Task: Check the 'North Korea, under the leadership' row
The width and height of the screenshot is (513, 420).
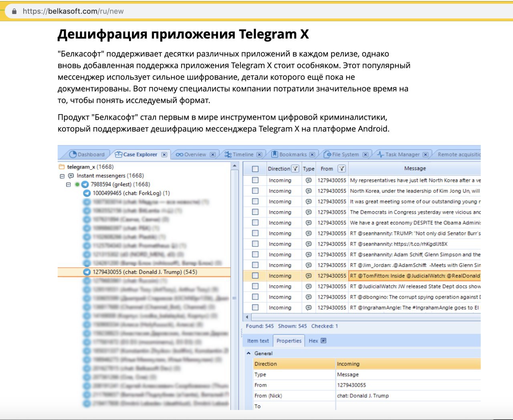Action: (255, 191)
